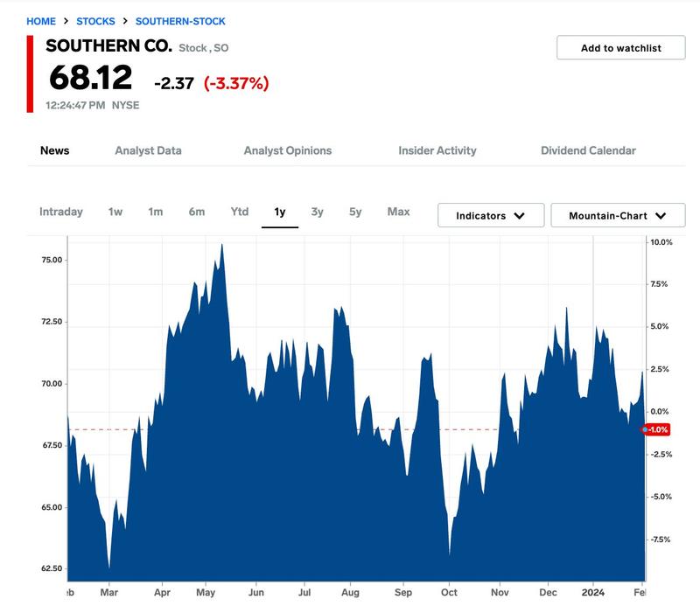Open the STOCKS breadcrumb link
Image resolution: width=700 pixels, height=613 pixels.
pos(95,21)
